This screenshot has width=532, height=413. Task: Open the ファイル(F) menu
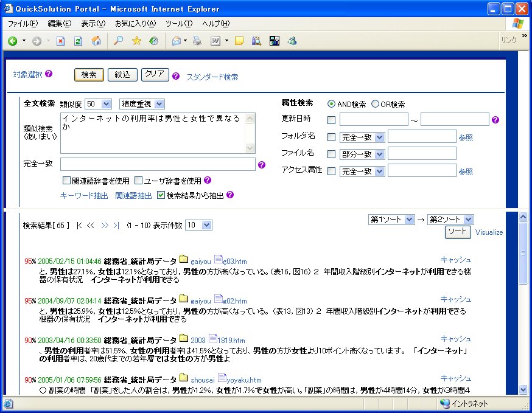click(x=23, y=23)
